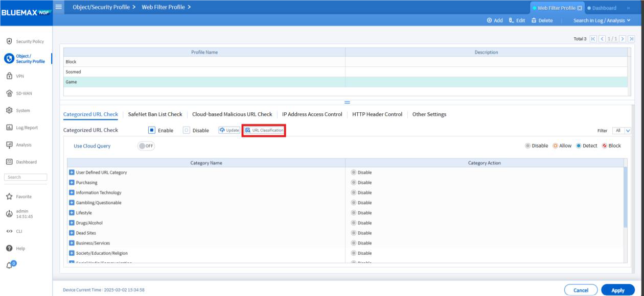Choose the Allow action option
The width and height of the screenshot is (644, 296).
pyautogui.click(x=562, y=146)
